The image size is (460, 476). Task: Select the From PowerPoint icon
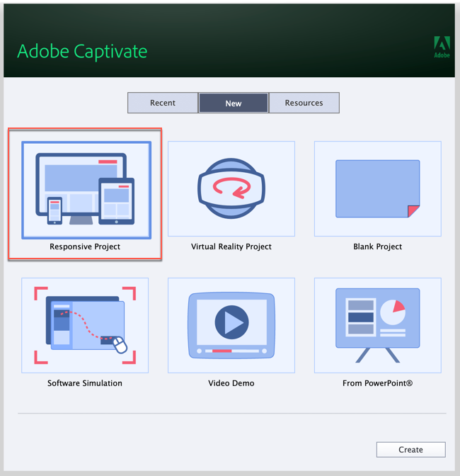[x=378, y=325]
